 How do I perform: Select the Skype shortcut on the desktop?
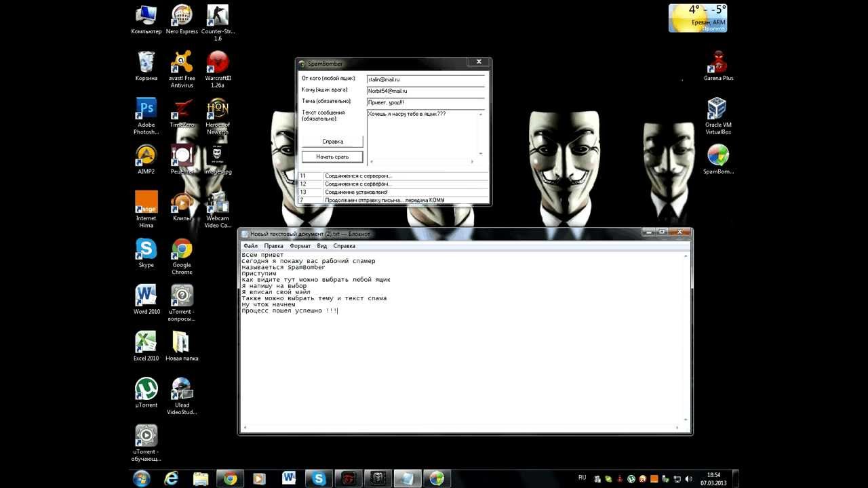tap(146, 253)
